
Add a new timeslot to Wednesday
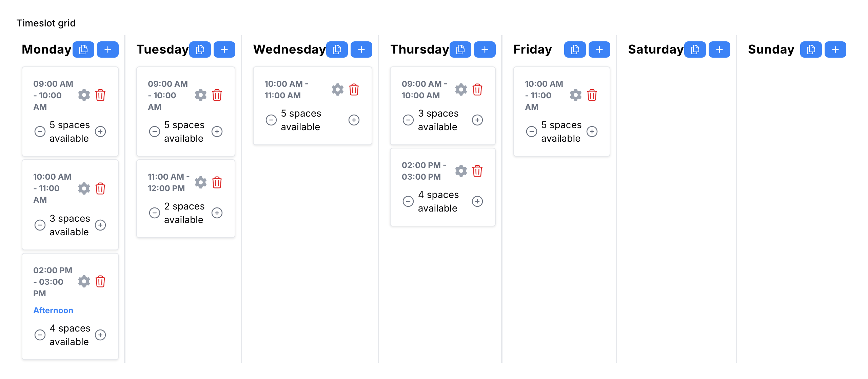(361, 49)
